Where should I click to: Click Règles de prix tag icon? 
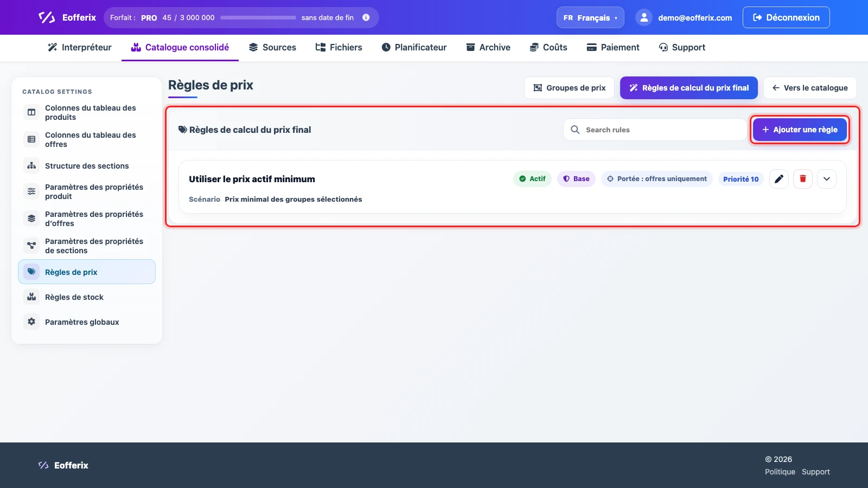[x=31, y=272]
